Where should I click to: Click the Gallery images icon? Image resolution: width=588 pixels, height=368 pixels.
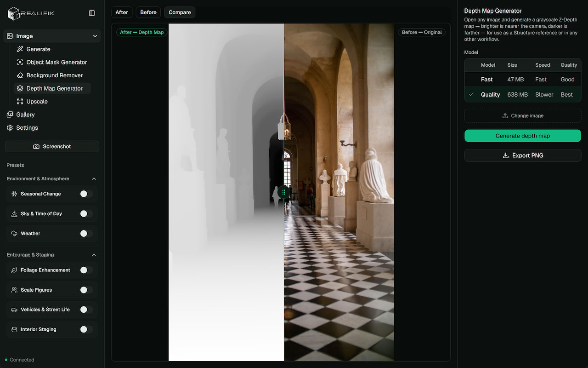point(10,115)
